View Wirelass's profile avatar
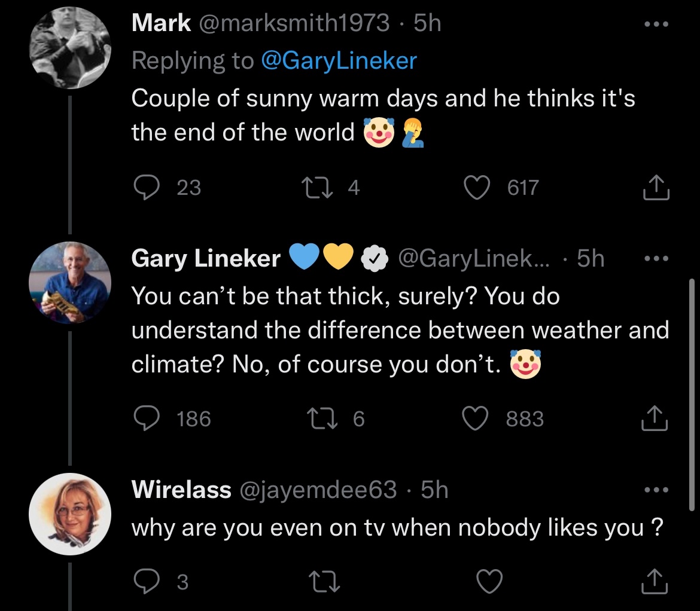The height and width of the screenshot is (611, 700). (x=70, y=516)
